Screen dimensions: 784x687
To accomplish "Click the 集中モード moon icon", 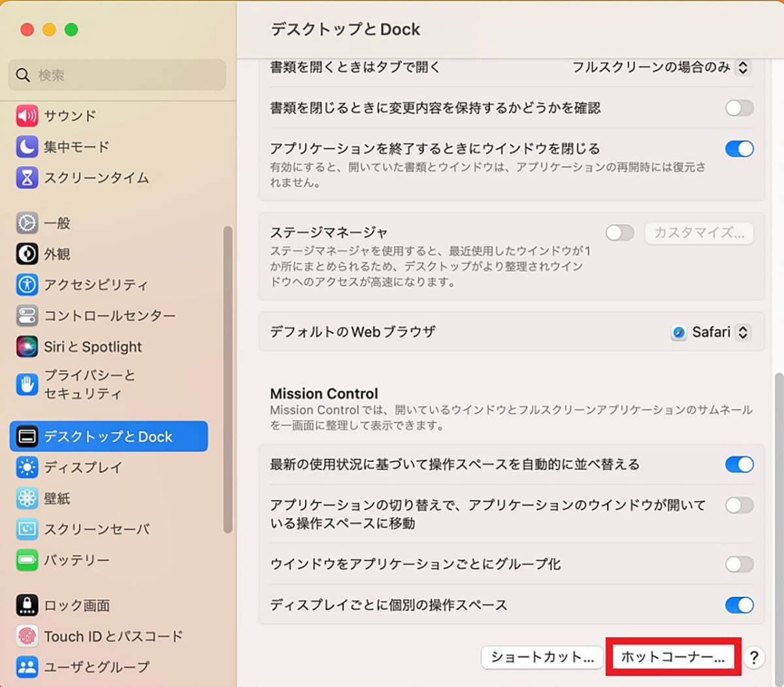I will click(27, 146).
